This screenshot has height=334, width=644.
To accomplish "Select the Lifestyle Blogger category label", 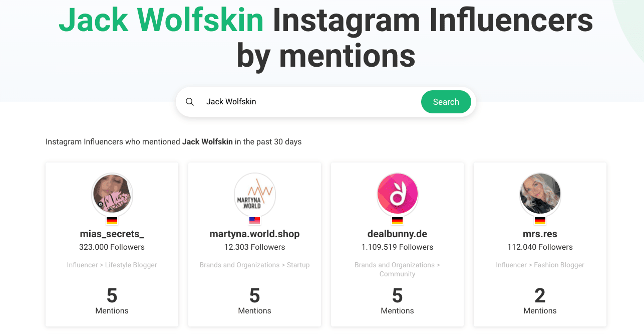I will tap(112, 265).
